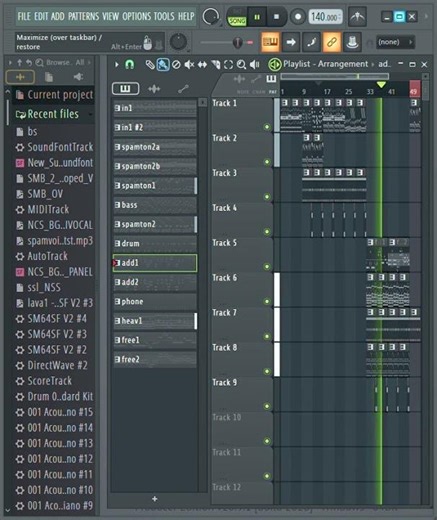Viewport: 437px width, 520px height.
Task: Toggle typing keyboard to piano button
Action: 270,42
